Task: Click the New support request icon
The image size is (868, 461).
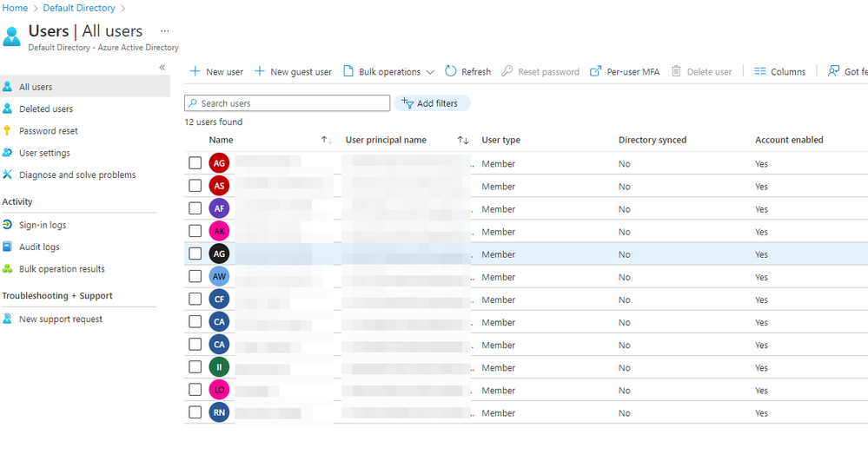Action: click(7, 319)
